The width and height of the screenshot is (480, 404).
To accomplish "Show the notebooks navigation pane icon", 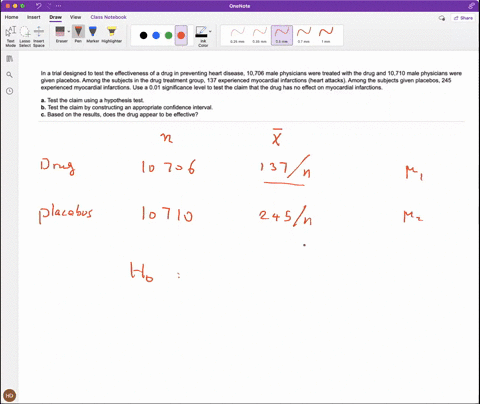I will (10, 59).
